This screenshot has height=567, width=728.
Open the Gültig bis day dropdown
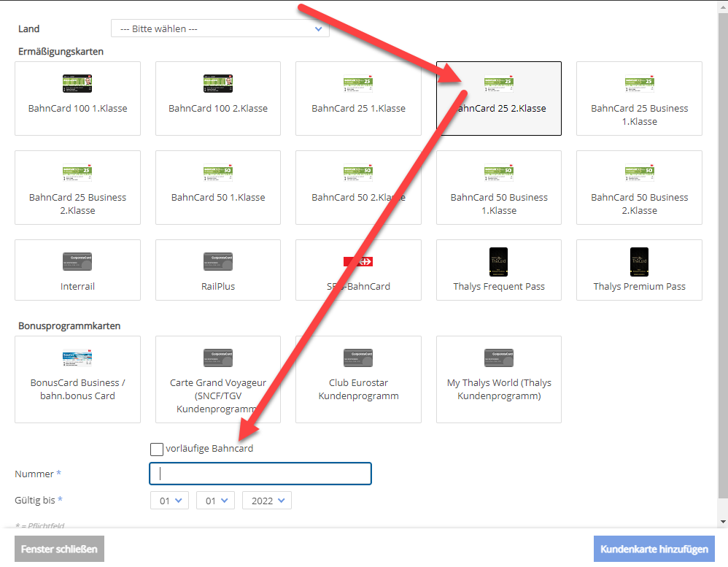[x=169, y=501]
